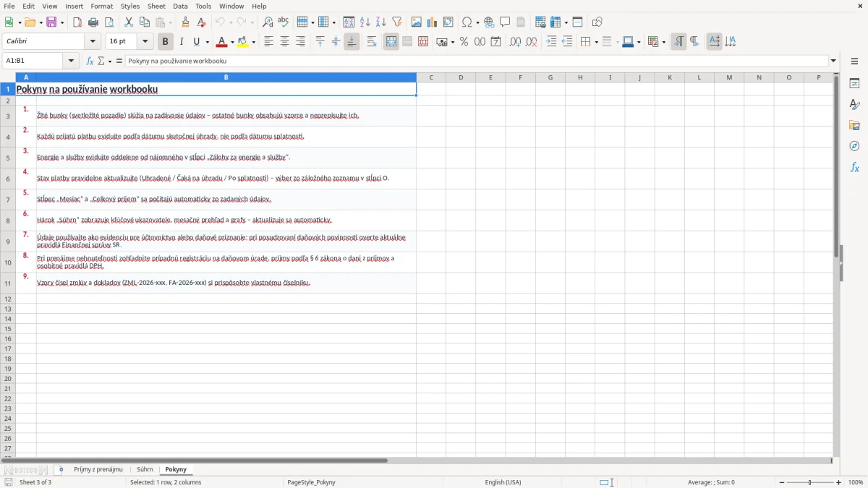Screen dimensions: 868x488
Task: Open Paste options dropdown arrow
Action: pyautogui.click(x=171, y=22)
